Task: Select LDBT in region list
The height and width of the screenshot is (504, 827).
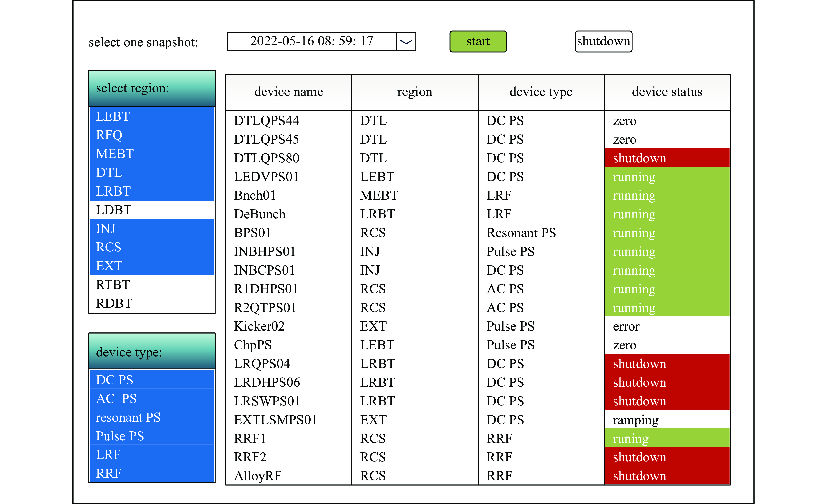Action: (152, 210)
